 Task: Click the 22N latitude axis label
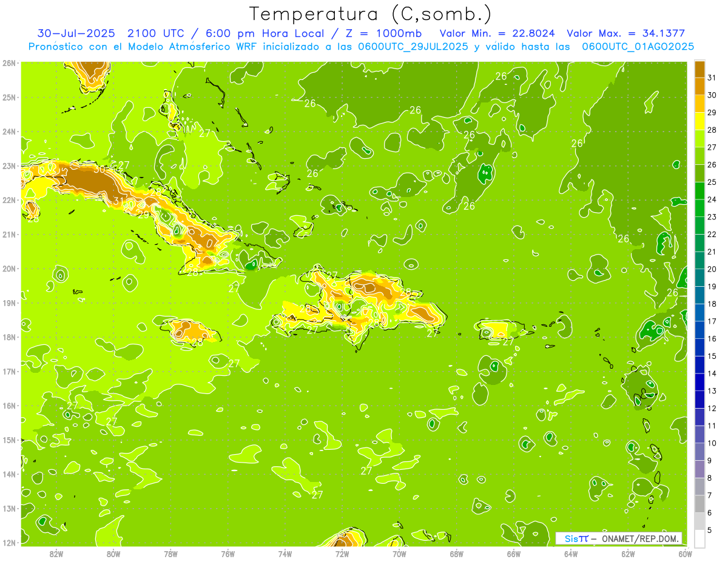(x=9, y=200)
